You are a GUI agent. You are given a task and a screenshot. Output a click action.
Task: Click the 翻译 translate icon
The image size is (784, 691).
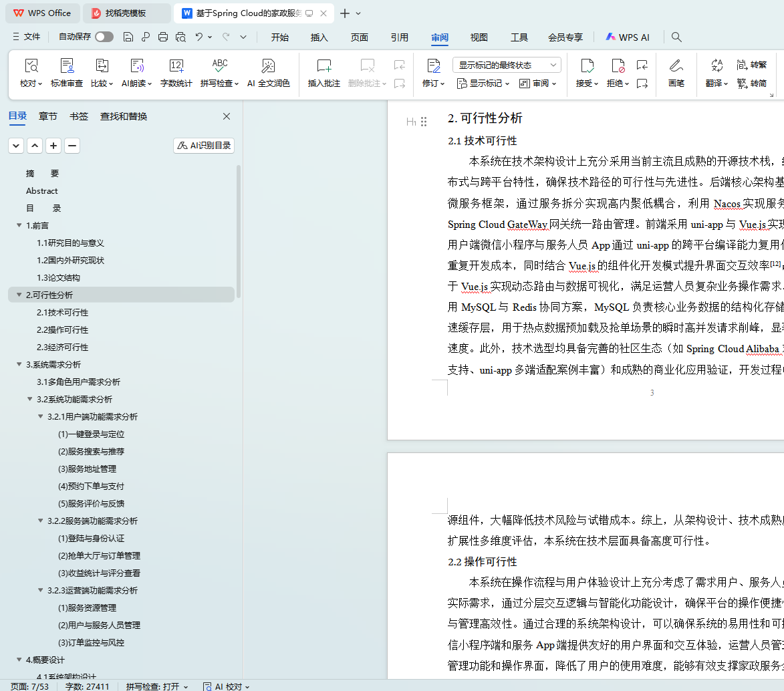716,65
